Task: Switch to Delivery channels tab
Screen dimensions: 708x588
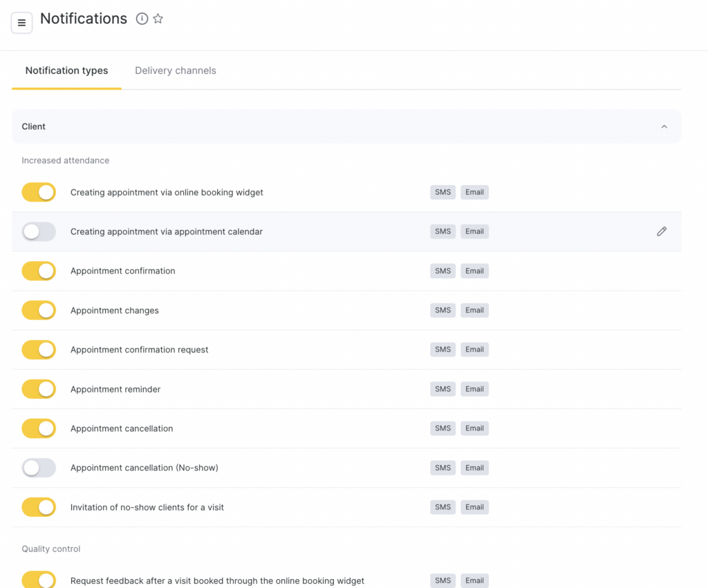Action: pos(175,70)
